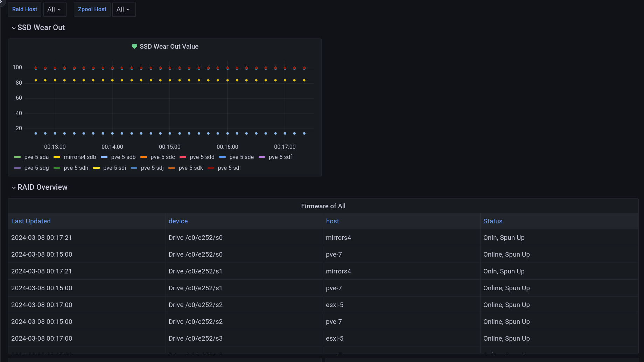
Task: Sort table by Status column
Action: (493, 221)
